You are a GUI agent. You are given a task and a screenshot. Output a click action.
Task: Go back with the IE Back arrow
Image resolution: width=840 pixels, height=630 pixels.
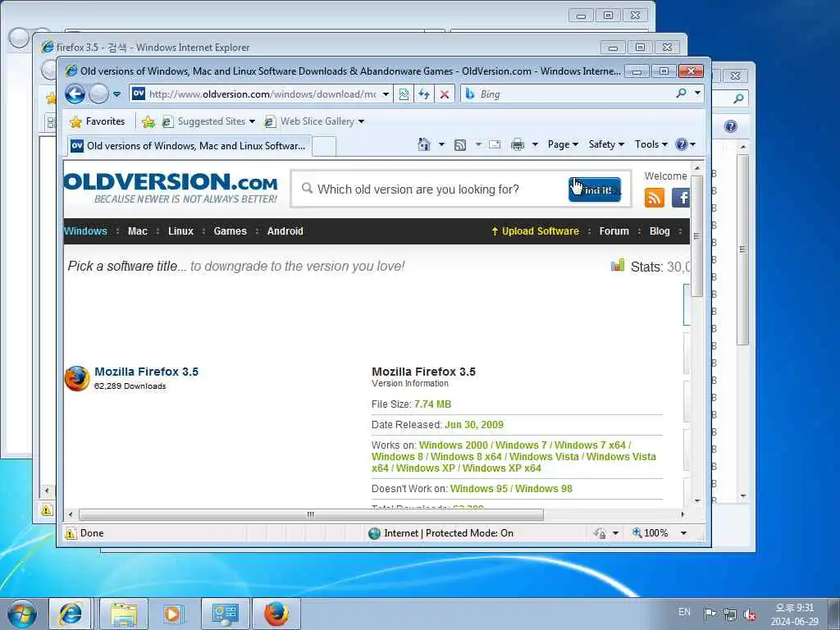pos(75,94)
